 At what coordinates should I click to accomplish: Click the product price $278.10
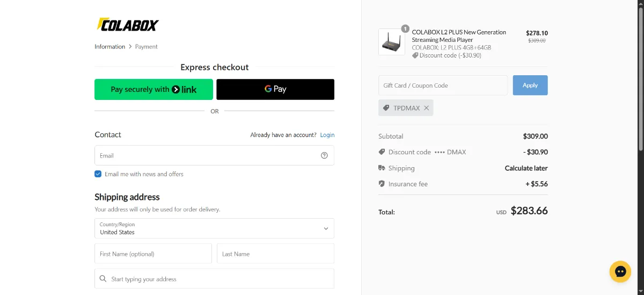(537, 33)
